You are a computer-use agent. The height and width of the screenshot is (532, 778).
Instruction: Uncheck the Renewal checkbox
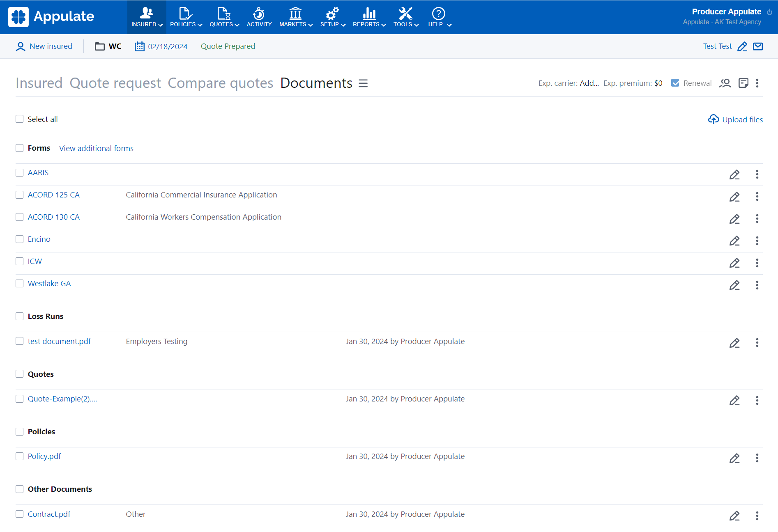pyautogui.click(x=675, y=83)
